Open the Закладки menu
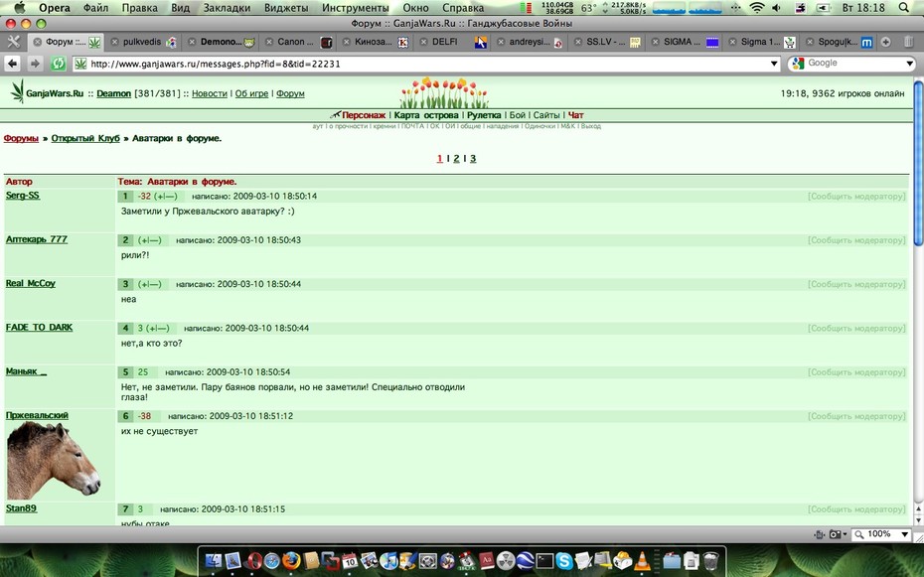 [227, 8]
